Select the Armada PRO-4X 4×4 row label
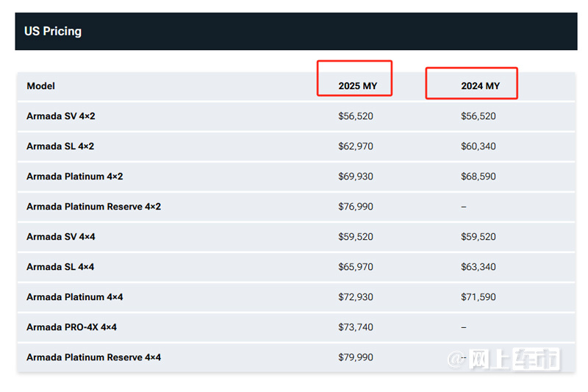This screenshot has width=588, height=392. [71, 327]
